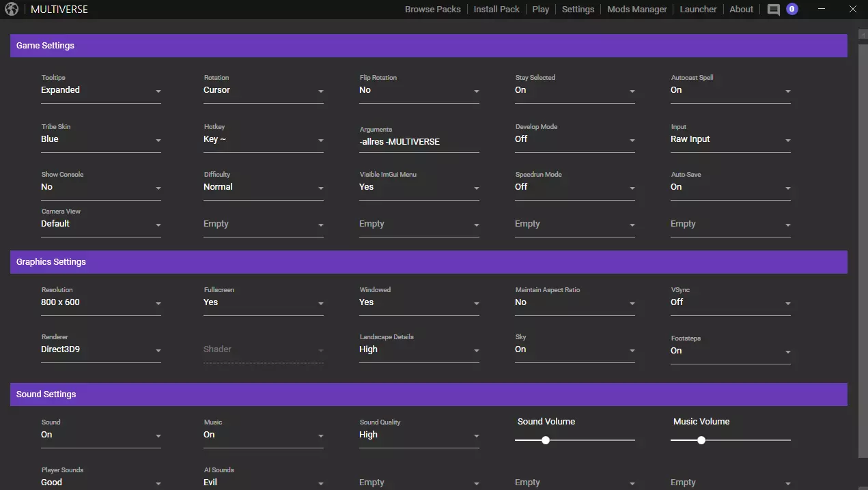Open the Landscape Details dropdown
This screenshot has width=868, height=490.
(x=419, y=349)
